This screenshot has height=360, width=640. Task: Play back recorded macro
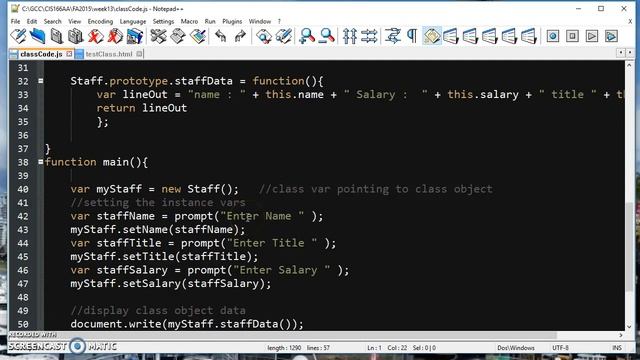pyautogui.click(x=592, y=36)
